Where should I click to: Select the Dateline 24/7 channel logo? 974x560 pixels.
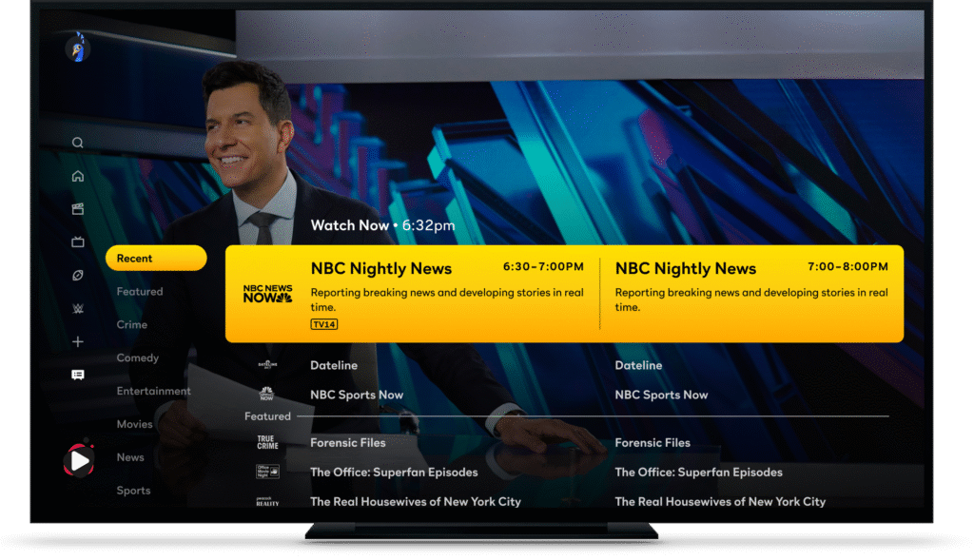[267, 364]
